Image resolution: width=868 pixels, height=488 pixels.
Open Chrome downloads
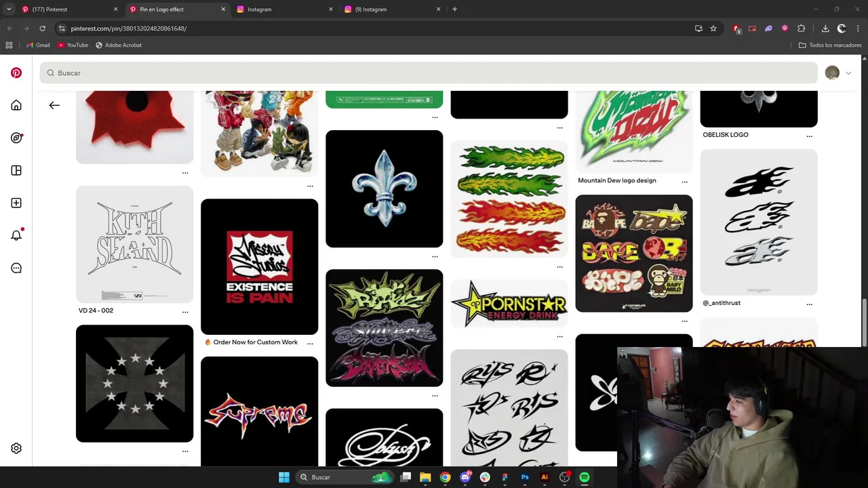tap(825, 28)
